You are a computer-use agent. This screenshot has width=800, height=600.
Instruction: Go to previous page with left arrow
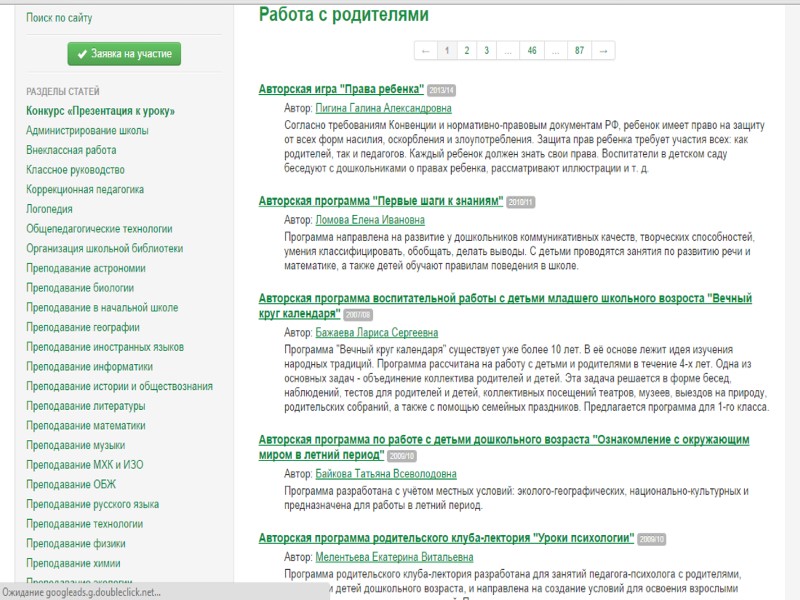(x=426, y=51)
